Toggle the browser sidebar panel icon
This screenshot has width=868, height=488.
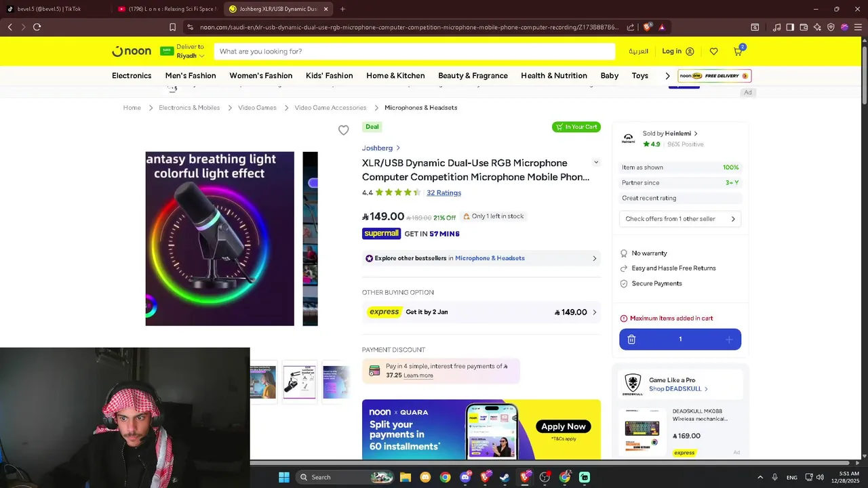coord(790,27)
